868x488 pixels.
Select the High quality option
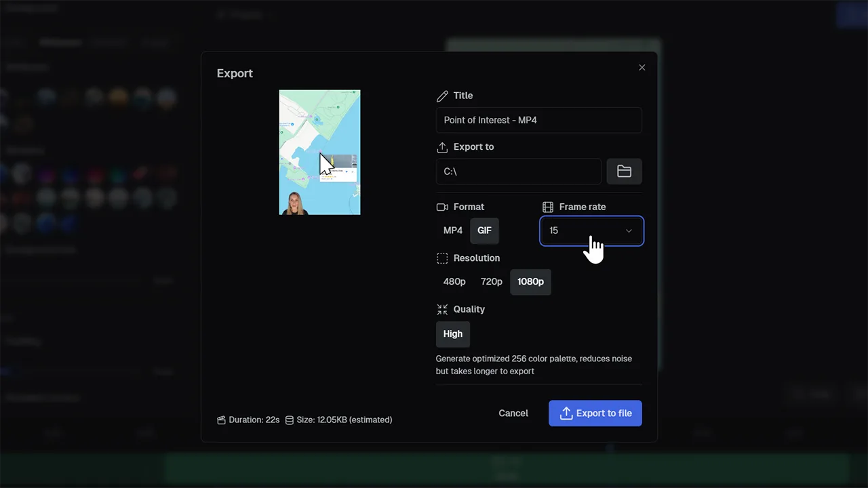coord(452,333)
